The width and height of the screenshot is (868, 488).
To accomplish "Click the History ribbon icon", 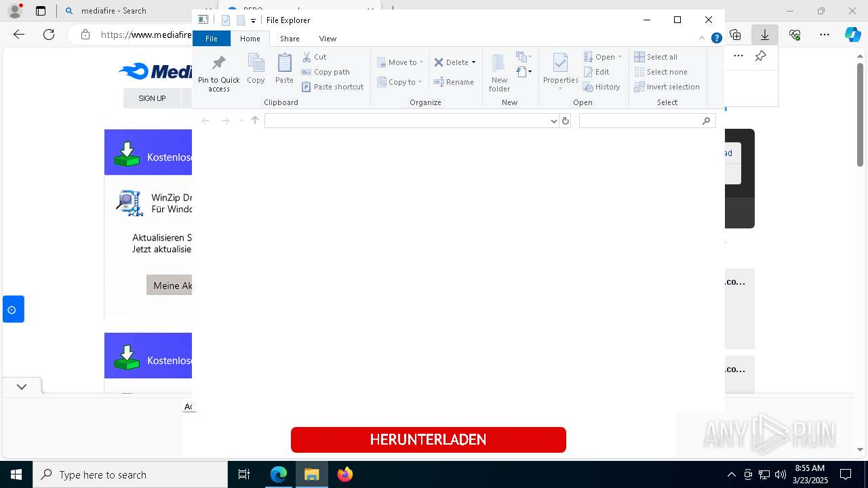I will pos(589,87).
